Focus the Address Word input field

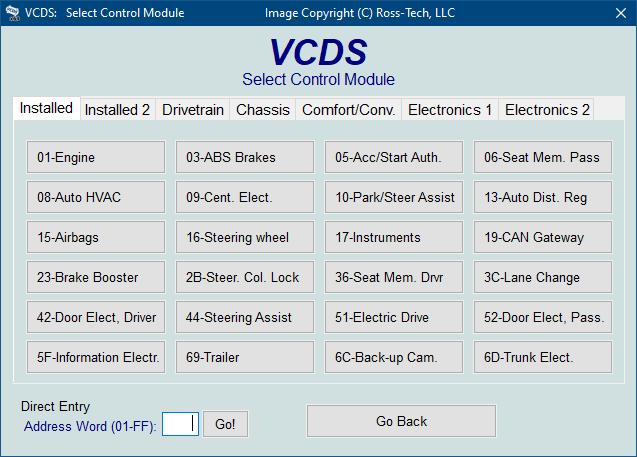(180, 424)
